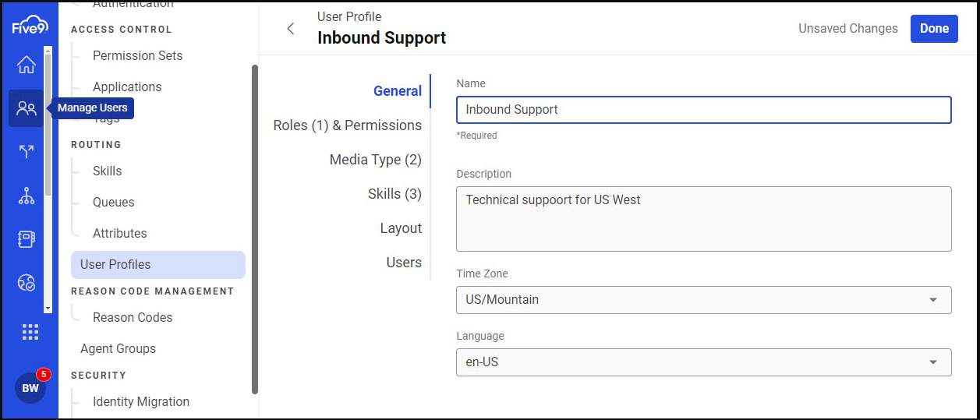Click the SECURITY section header
The image size is (980, 420).
pyautogui.click(x=98, y=376)
